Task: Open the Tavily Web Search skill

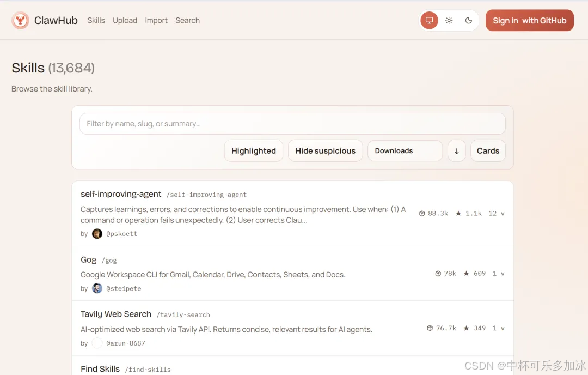Action: (x=116, y=314)
